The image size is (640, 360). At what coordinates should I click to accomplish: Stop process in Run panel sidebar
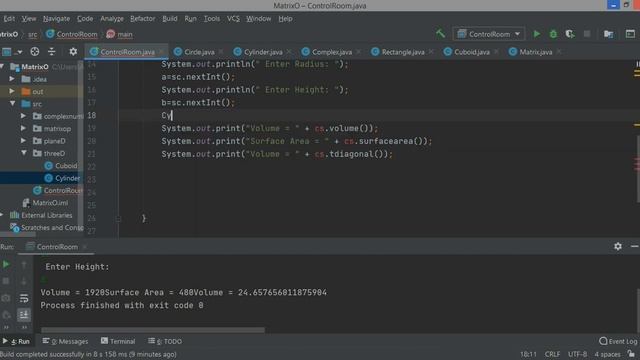[x=6, y=281]
